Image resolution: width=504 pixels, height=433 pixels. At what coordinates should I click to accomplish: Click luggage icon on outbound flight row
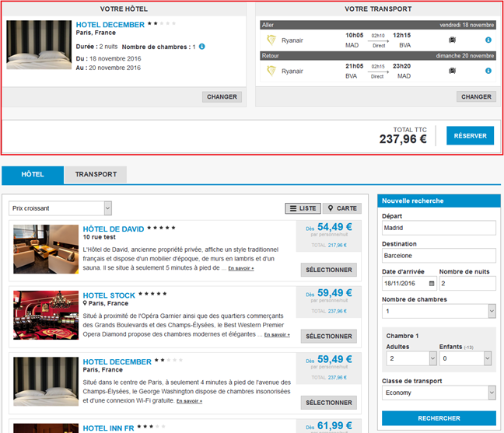(x=452, y=40)
